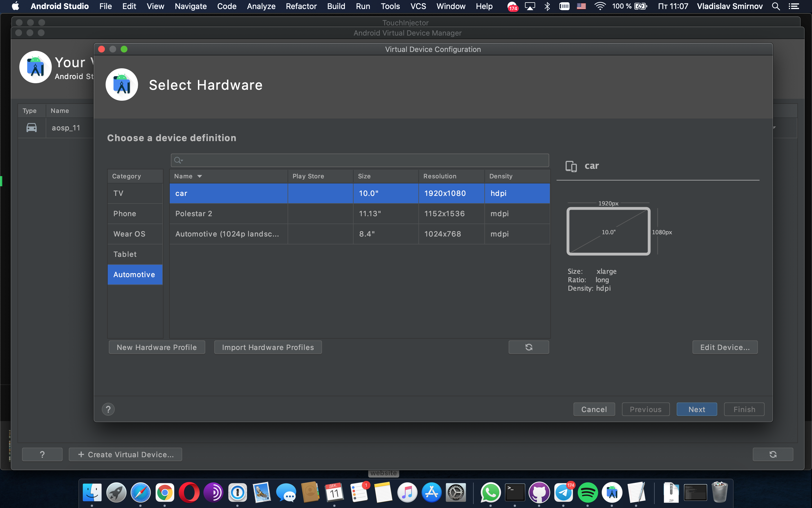Open Telegram from the dock
Image resolution: width=812 pixels, height=508 pixels.
[x=563, y=492]
